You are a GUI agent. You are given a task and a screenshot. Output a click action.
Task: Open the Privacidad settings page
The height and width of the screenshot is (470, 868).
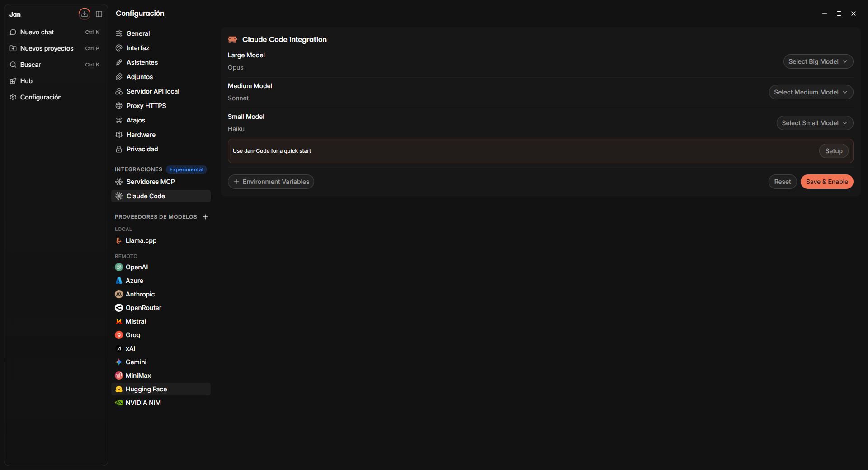point(161,149)
